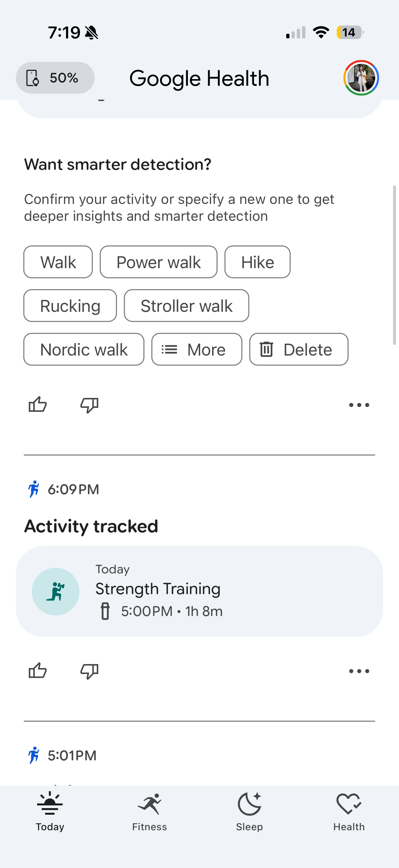The width and height of the screenshot is (399, 868).
Task: Select the Power walk activity chip
Action: coord(158,262)
